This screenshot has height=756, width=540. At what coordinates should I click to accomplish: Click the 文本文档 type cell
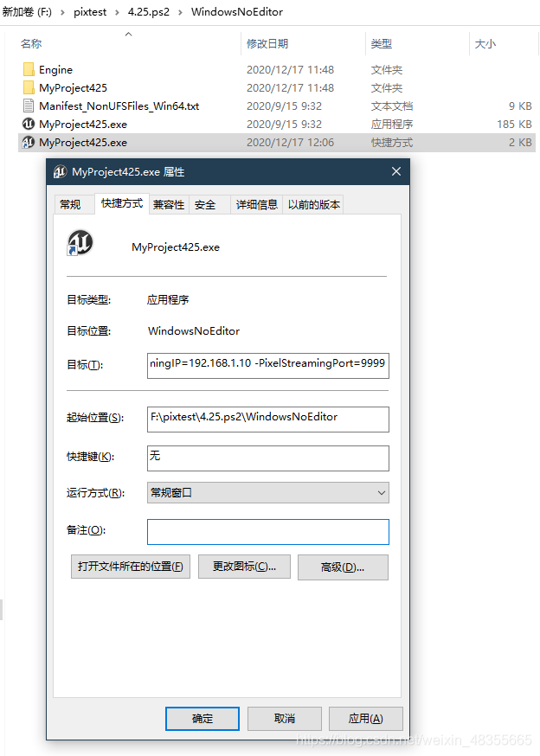pyautogui.click(x=392, y=106)
